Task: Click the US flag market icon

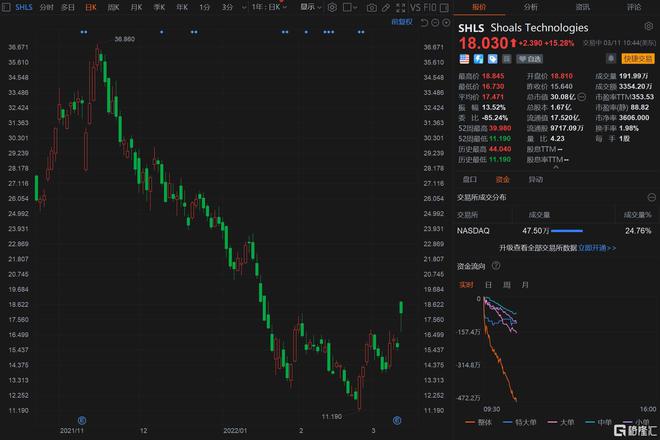Action: 464,59
